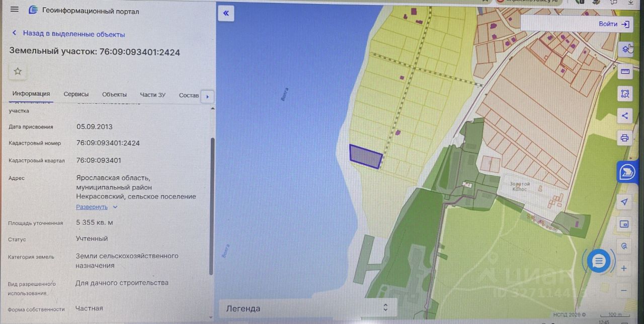This screenshot has width=644, height=324.
Task: Click the map search/rotation reset icon
Action: coord(624,246)
